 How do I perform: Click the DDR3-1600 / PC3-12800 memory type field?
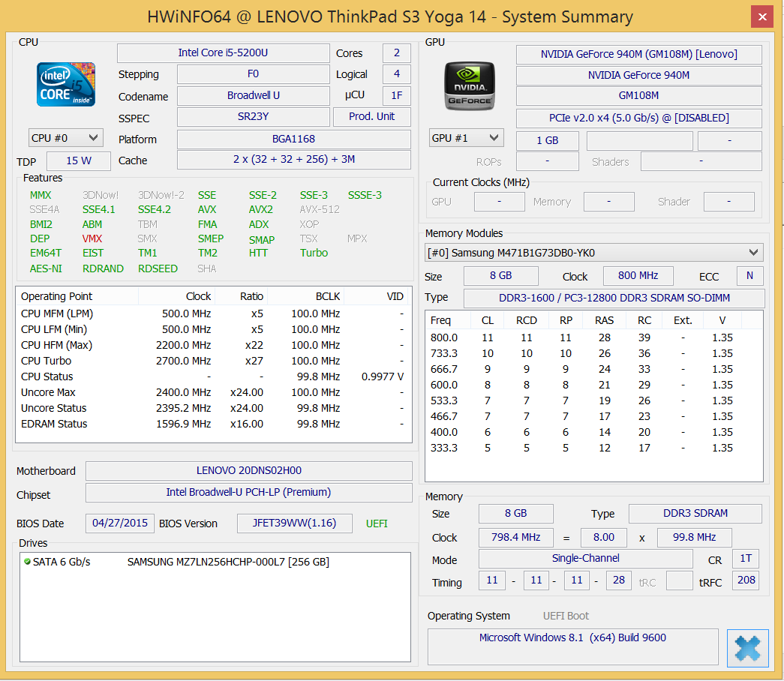click(x=614, y=298)
